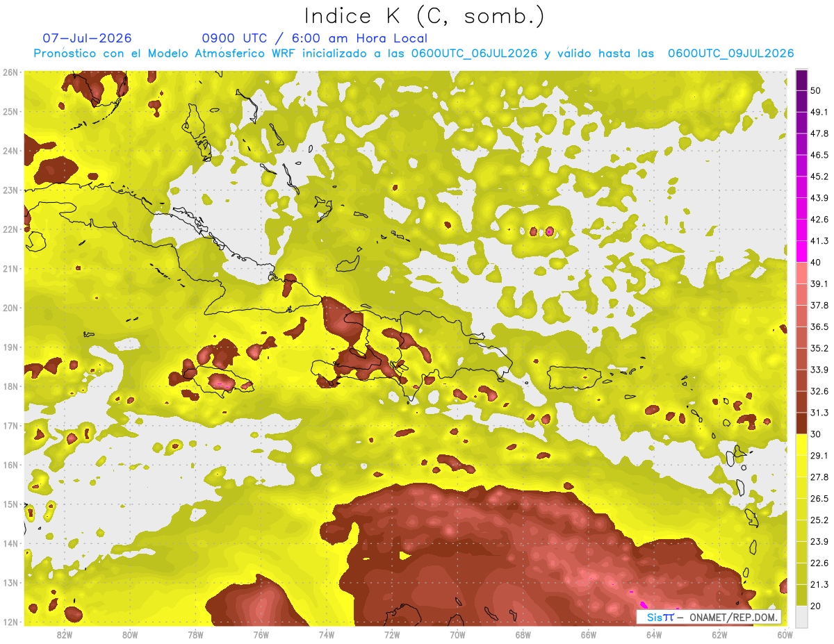Click the colorbar label "49.1"
The width and height of the screenshot is (834, 644).
pos(819,112)
